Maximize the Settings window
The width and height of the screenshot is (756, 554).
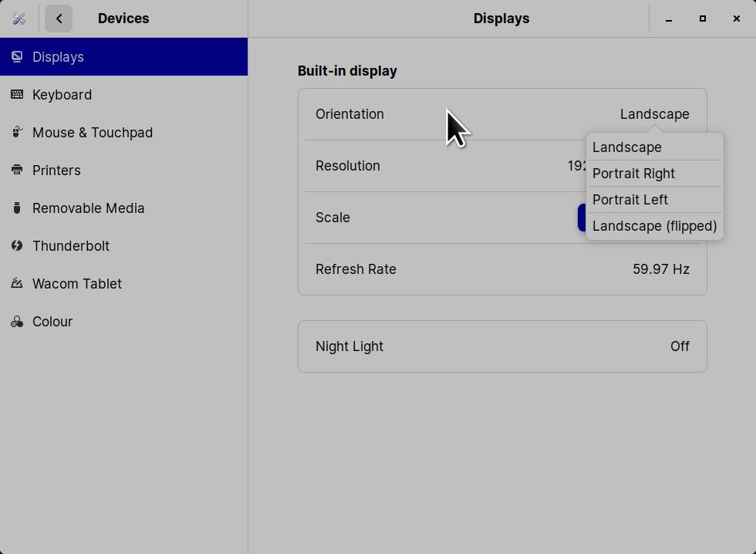[x=702, y=19]
